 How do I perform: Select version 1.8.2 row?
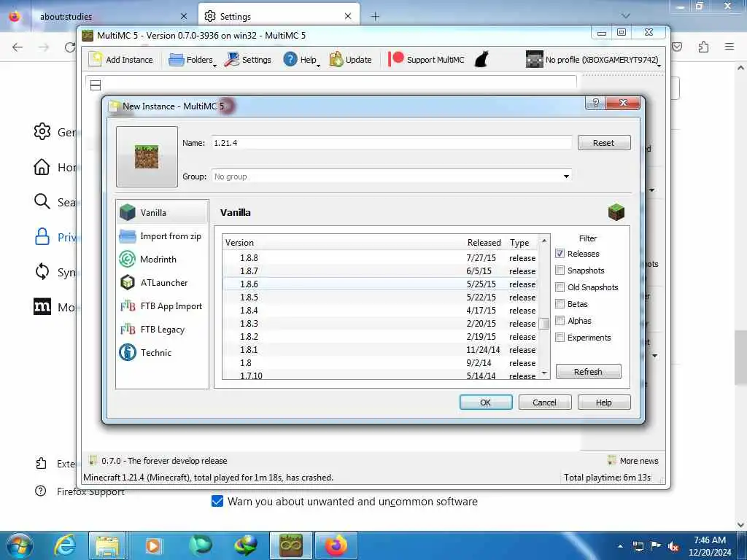380,337
